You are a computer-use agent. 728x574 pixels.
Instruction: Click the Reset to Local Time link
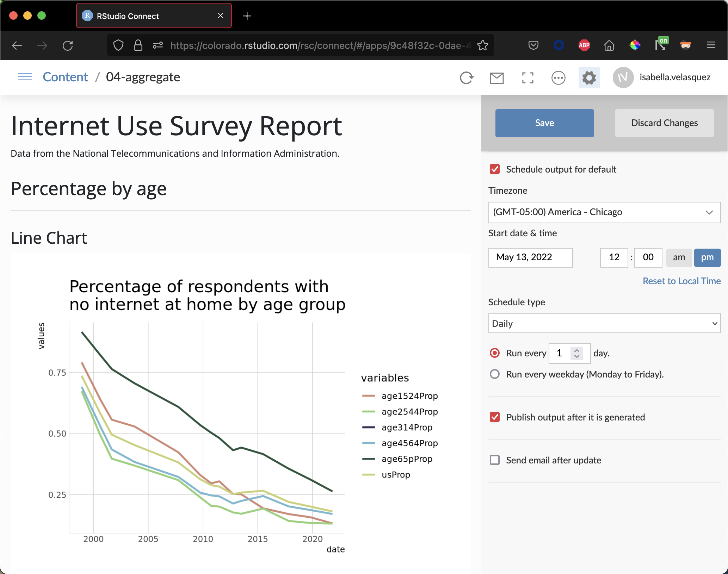pyautogui.click(x=681, y=281)
